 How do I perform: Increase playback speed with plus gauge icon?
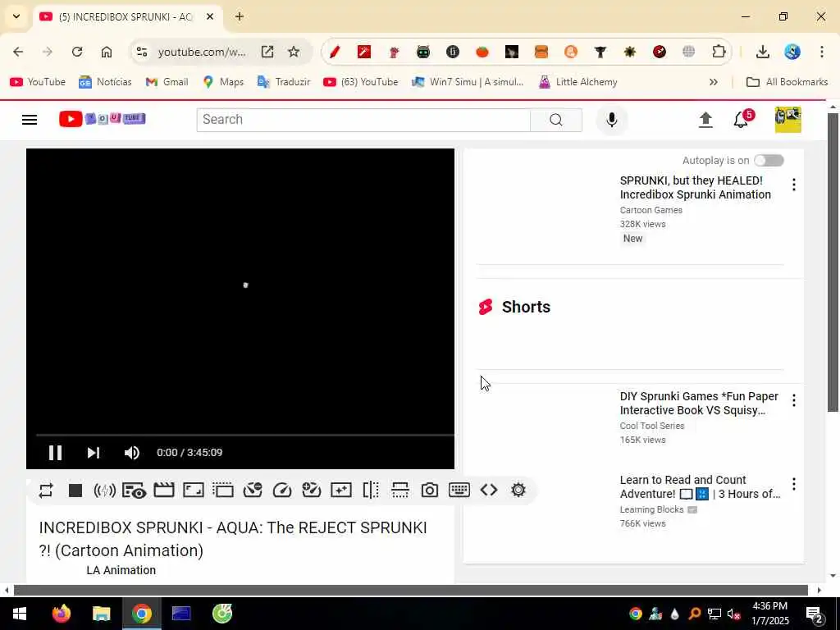[x=311, y=491]
